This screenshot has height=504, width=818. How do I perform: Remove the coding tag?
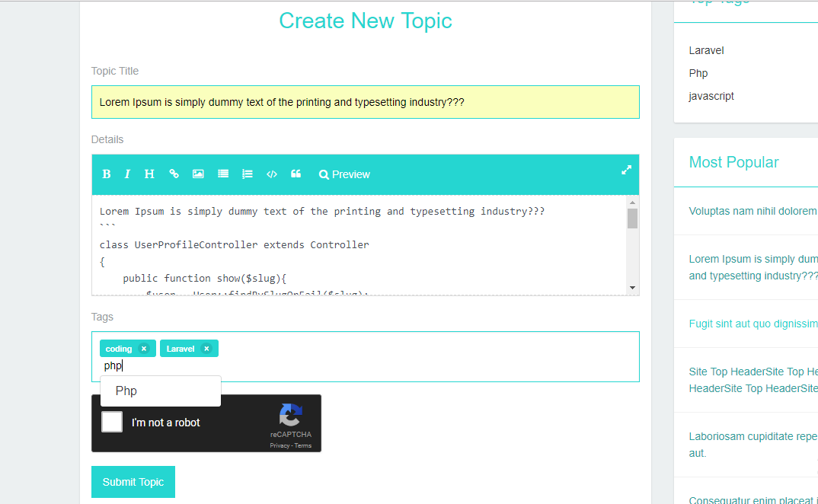click(x=144, y=349)
